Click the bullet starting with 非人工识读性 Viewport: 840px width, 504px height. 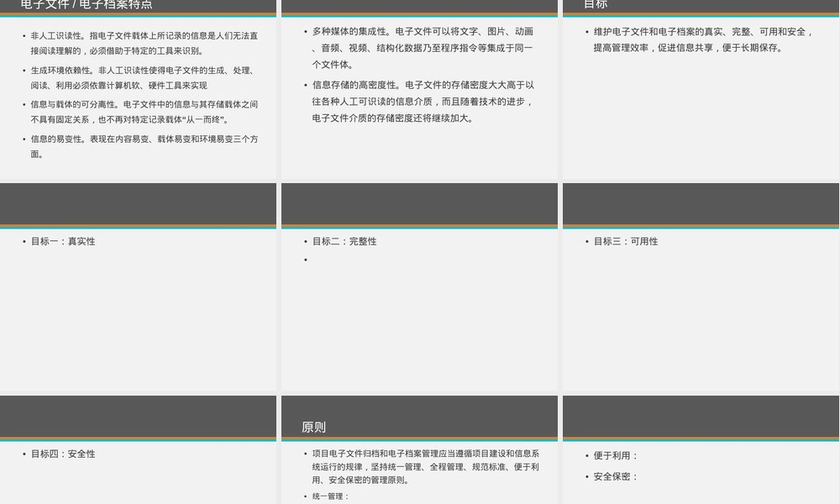(x=144, y=44)
